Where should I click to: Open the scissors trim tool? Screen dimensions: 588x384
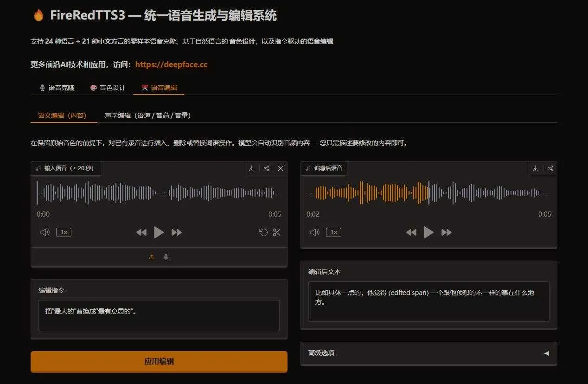277,232
